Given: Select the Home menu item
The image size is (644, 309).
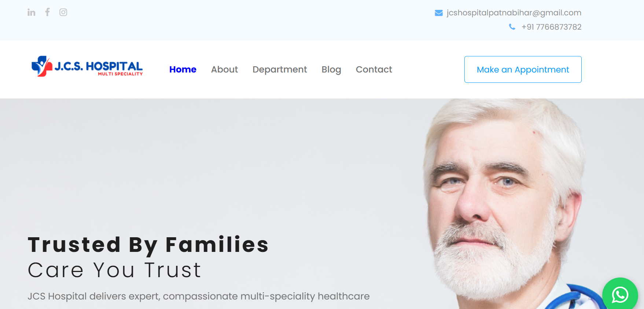Looking at the screenshot, I should [183, 70].
